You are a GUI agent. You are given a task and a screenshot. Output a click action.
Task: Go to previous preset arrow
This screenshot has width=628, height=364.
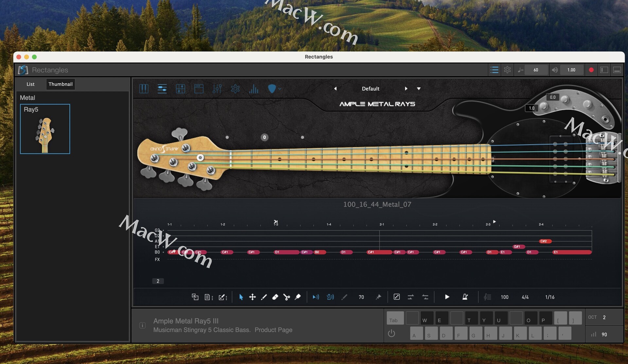[335, 89]
